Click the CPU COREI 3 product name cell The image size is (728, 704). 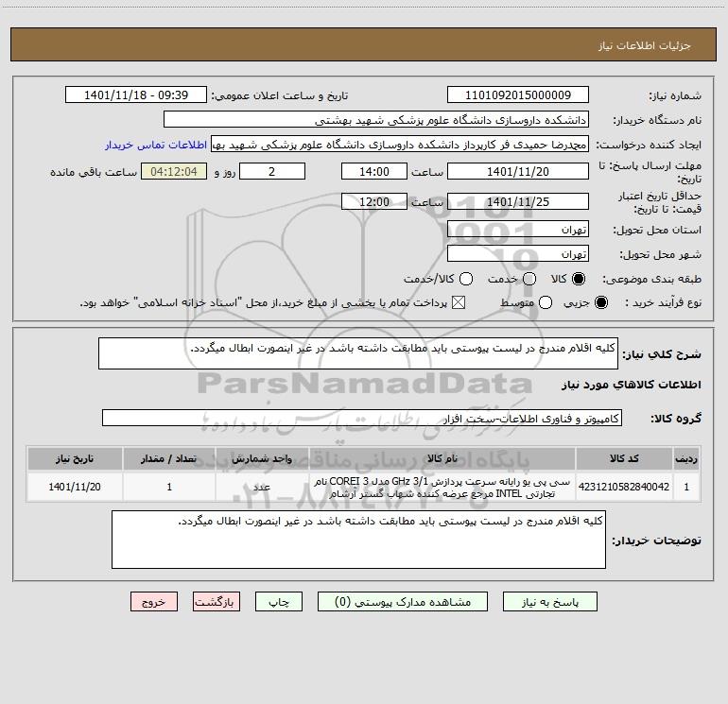[x=442, y=487]
